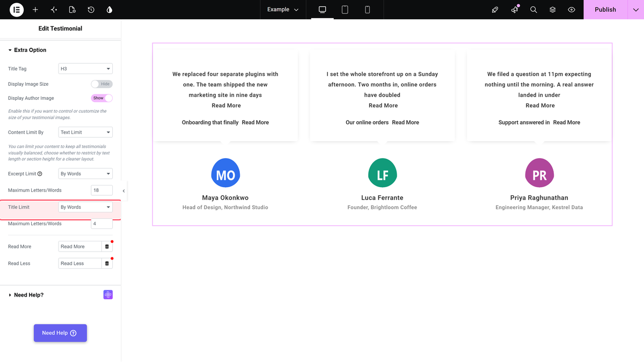Click Read More beside 'Support answered in'
This screenshot has width=644, height=362.
point(567,122)
